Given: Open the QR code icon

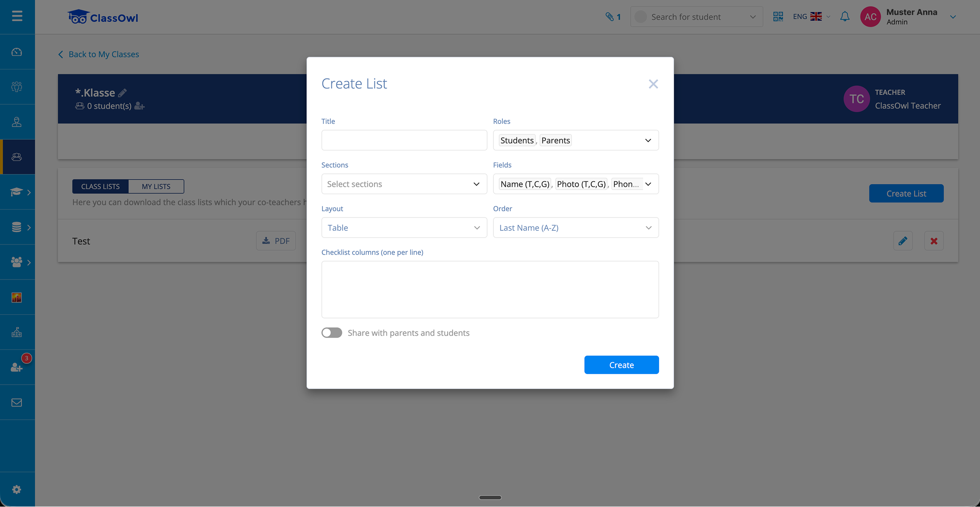Looking at the screenshot, I should (x=778, y=17).
